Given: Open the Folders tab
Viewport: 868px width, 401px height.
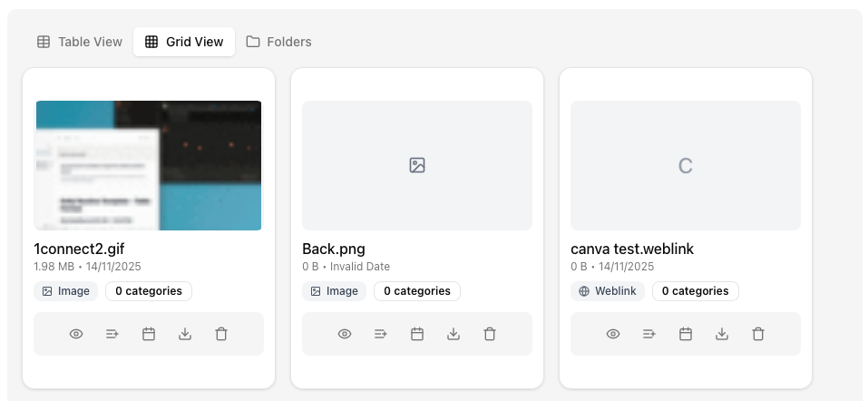Looking at the screenshot, I should (x=278, y=42).
